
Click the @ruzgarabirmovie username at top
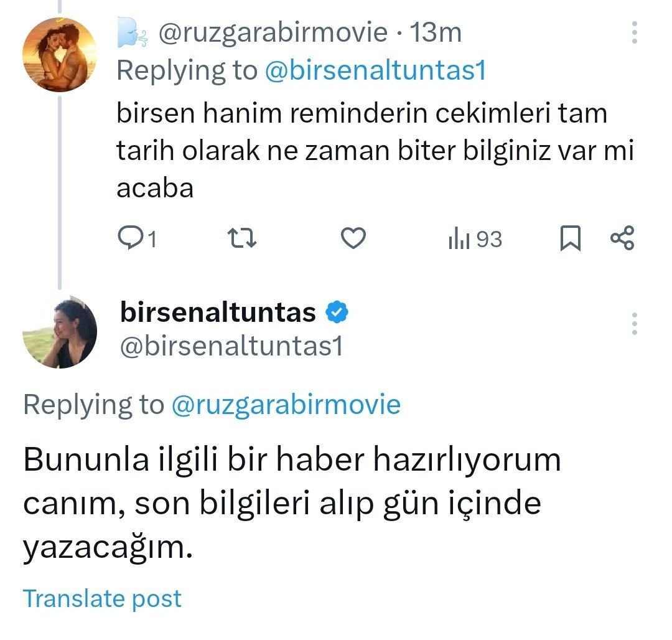coord(273,33)
